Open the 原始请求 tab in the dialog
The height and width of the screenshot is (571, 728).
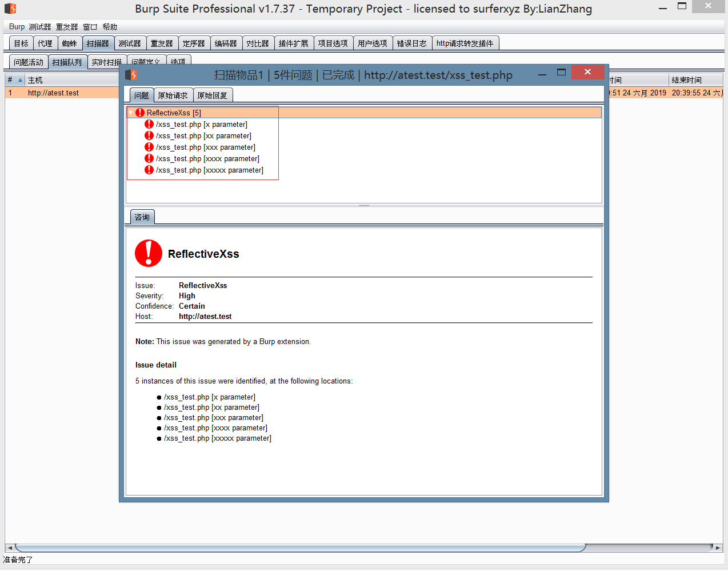(173, 95)
